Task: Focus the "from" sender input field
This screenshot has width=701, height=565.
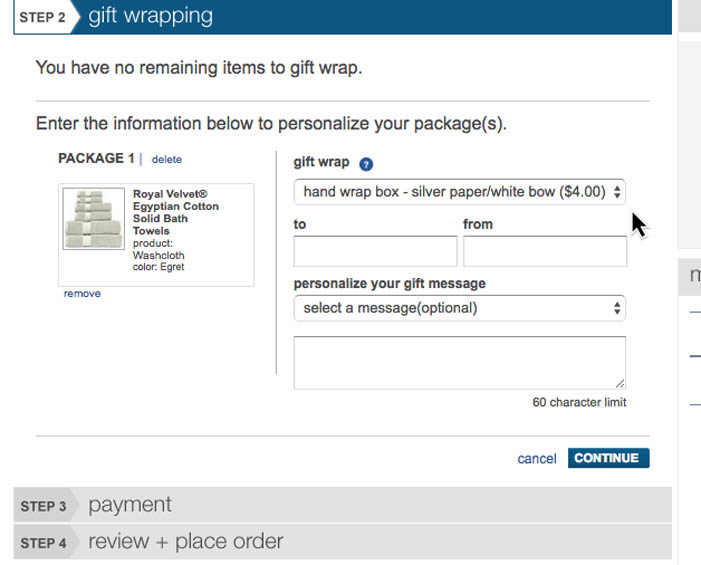Action: tap(544, 251)
